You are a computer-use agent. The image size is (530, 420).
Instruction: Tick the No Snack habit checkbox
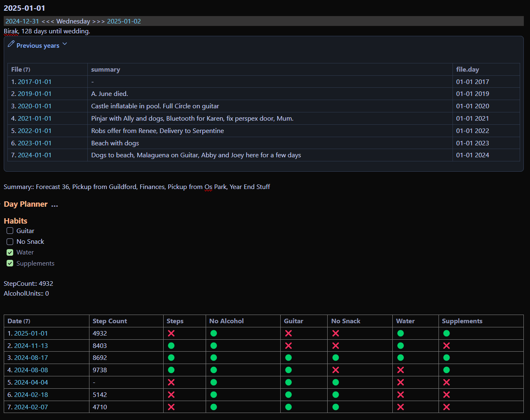click(x=10, y=242)
